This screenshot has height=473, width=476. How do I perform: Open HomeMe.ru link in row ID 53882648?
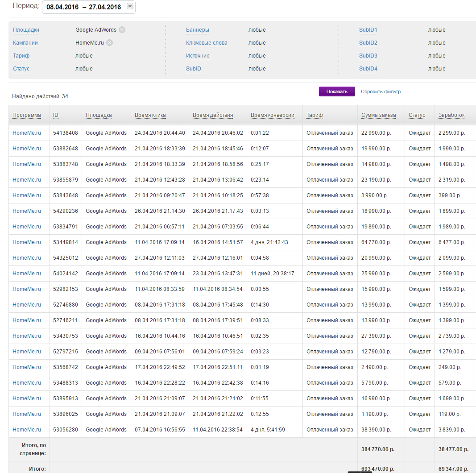27,149
